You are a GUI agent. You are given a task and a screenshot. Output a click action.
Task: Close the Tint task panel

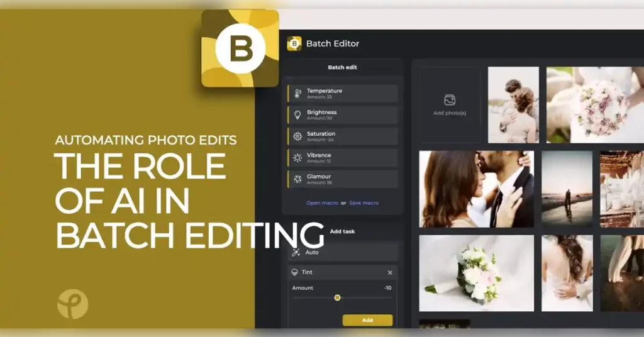pos(390,272)
